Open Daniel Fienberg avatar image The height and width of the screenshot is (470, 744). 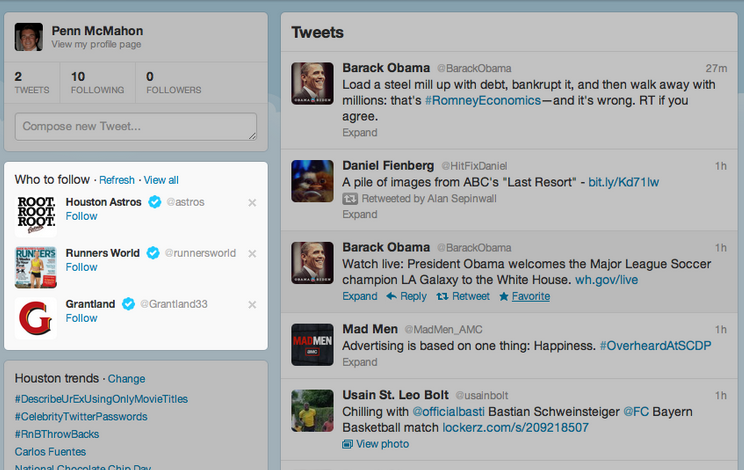(312, 181)
